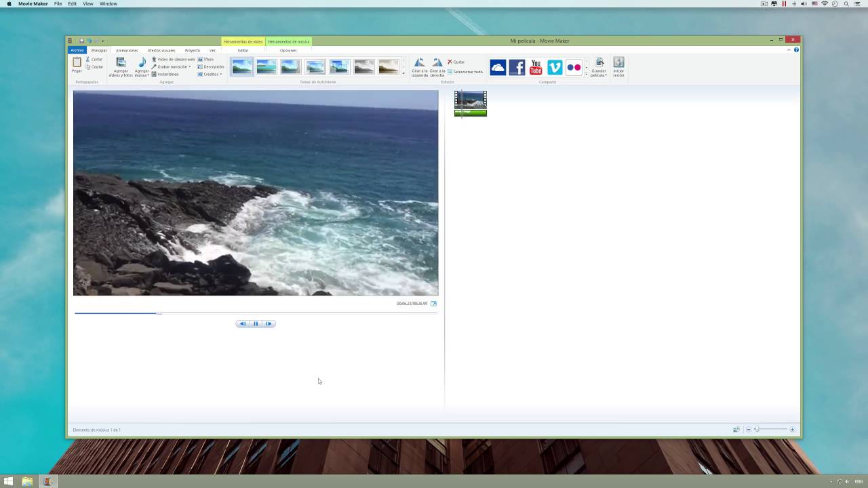The height and width of the screenshot is (488, 868).
Task: Open the Herramientas de música Opciones tab
Action: (288, 50)
